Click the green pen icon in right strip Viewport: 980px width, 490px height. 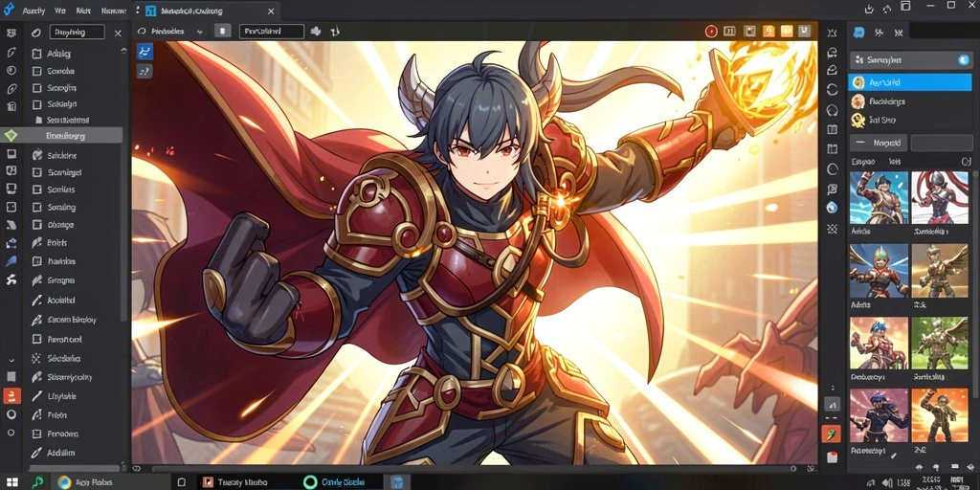pos(832,434)
